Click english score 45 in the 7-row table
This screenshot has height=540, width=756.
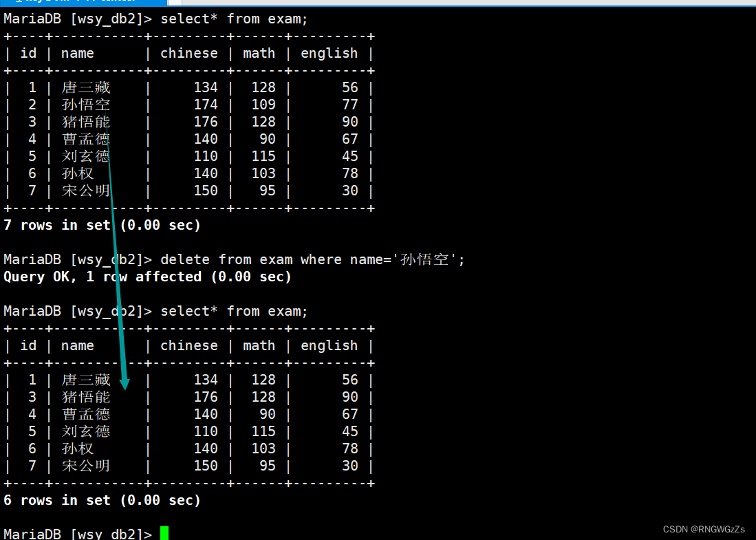click(x=350, y=156)
